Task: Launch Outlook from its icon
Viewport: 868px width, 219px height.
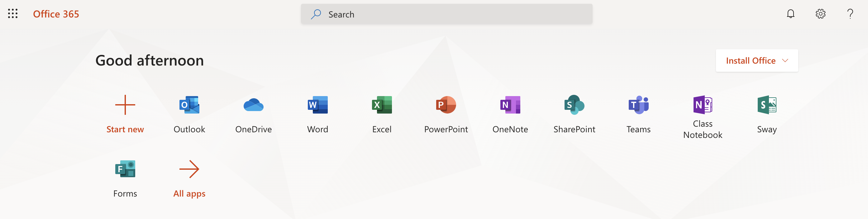Action: (x=189, y=105)
